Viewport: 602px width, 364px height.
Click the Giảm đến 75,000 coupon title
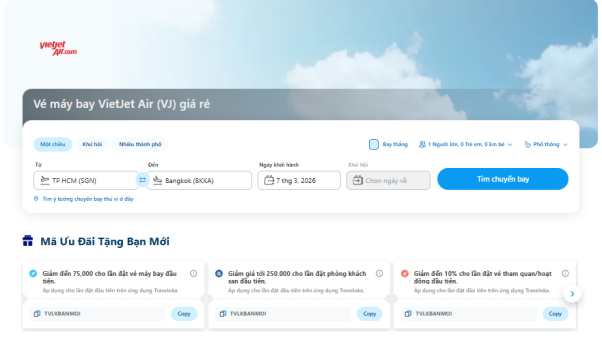109,277
